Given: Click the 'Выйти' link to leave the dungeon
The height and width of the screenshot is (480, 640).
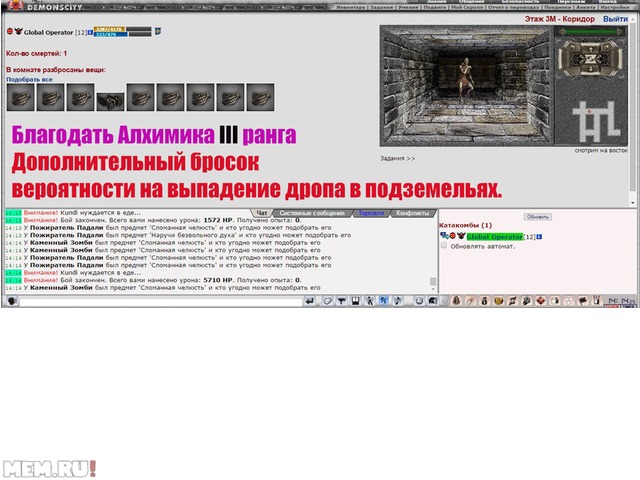Looking at the screenshot, I should [x=615, y=19].
